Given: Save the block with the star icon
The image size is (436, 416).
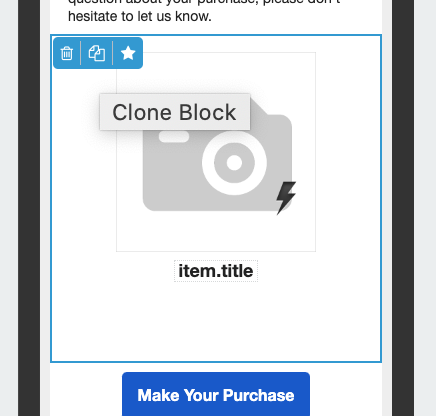Looking at the screenshot, I should click(128, 53).
